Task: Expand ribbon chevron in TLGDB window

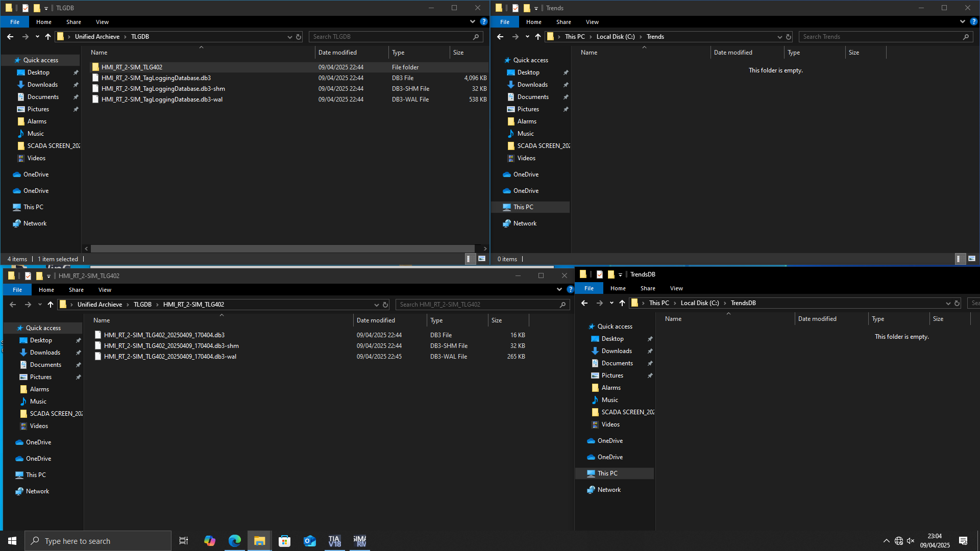Action: [x=472, y=22]
